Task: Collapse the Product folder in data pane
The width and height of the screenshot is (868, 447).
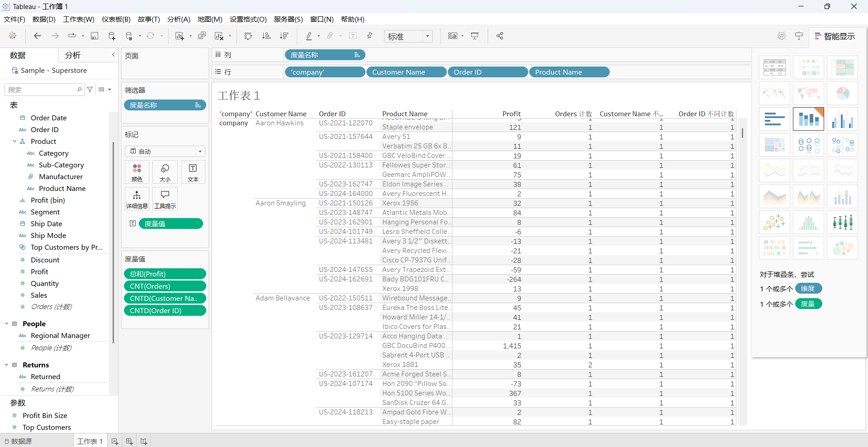Action: [14, 141]
